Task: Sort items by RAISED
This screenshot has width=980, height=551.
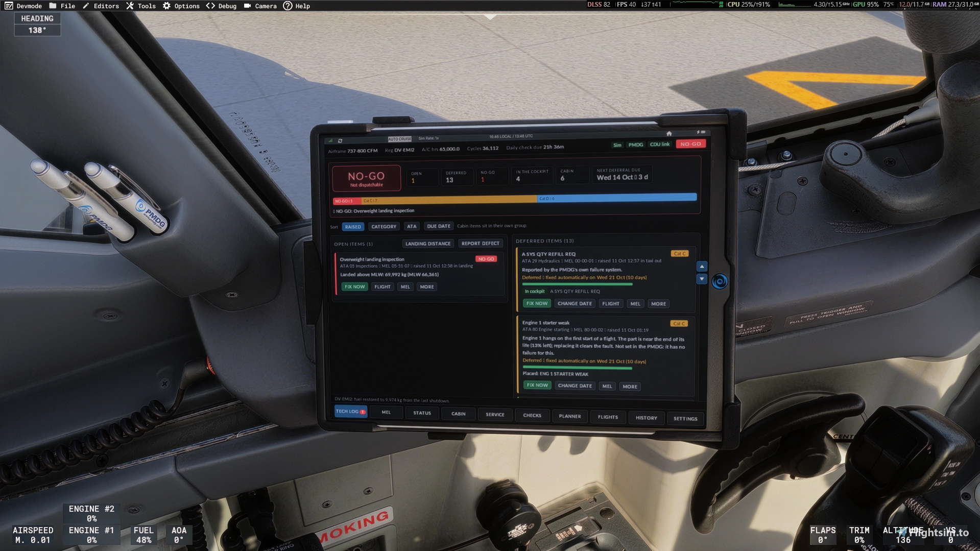Action: [x=353, y=227]
